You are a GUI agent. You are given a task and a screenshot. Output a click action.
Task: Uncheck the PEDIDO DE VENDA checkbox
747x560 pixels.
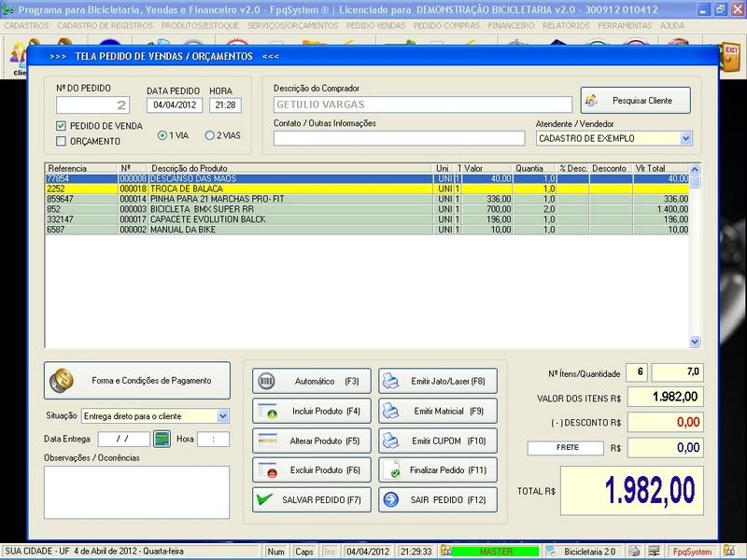coord(62,126)
